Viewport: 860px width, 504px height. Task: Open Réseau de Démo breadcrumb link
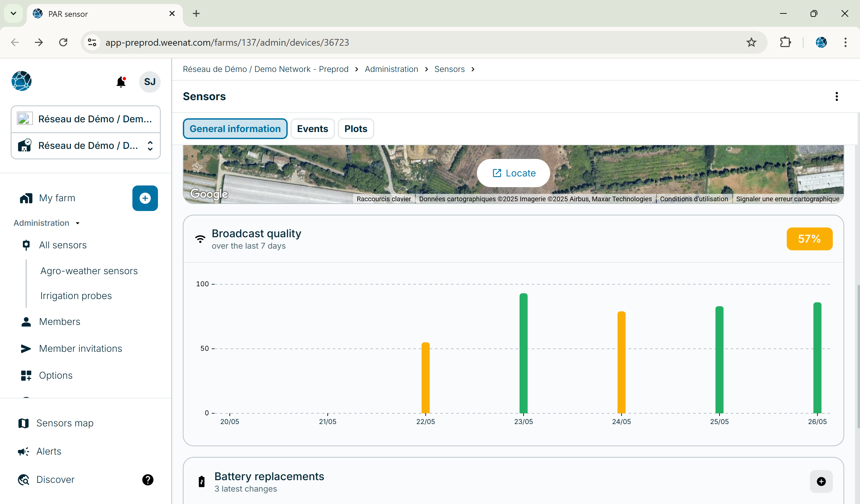(x=265, y=69)
